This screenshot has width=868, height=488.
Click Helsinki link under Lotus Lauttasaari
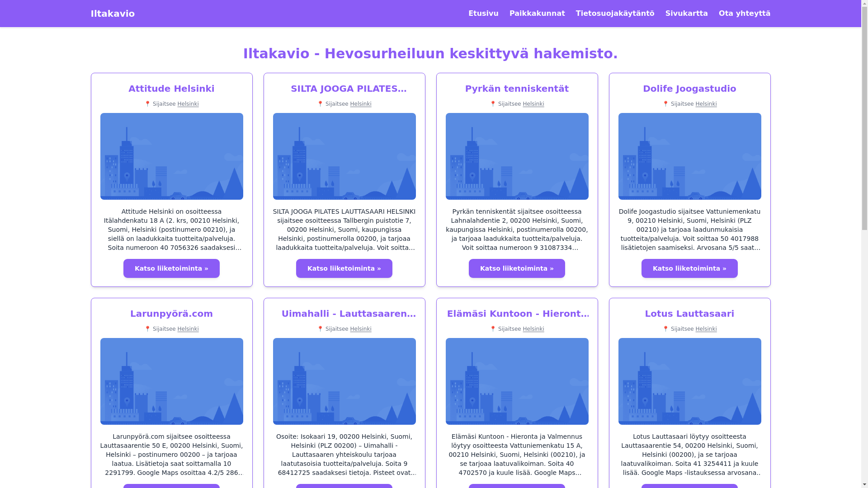click(x=706, y=329)
